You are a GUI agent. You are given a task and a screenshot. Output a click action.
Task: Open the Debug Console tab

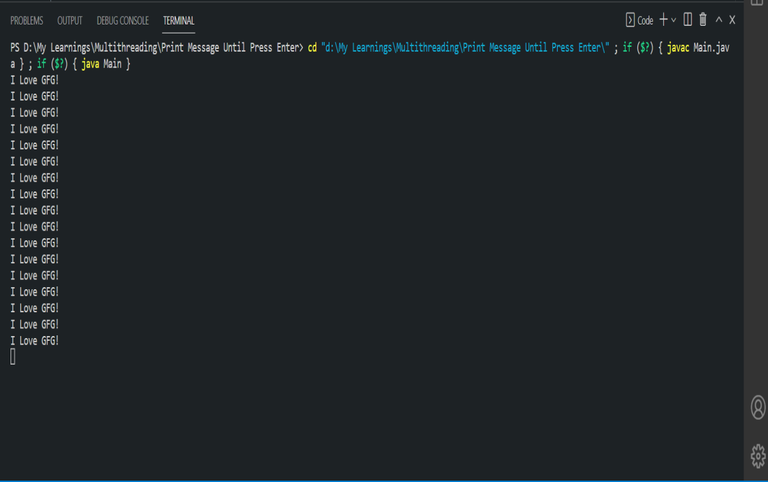pyautogui.click(x=123, y=20)
